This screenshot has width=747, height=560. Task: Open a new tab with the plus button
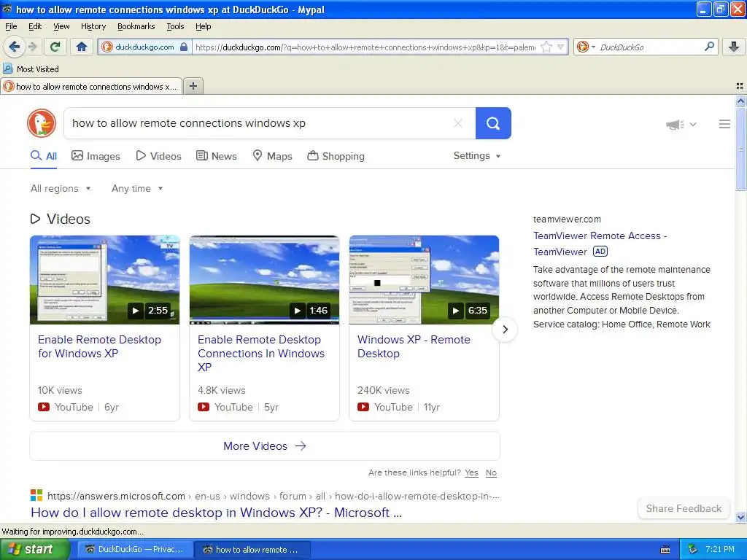(x=193, y=86)
